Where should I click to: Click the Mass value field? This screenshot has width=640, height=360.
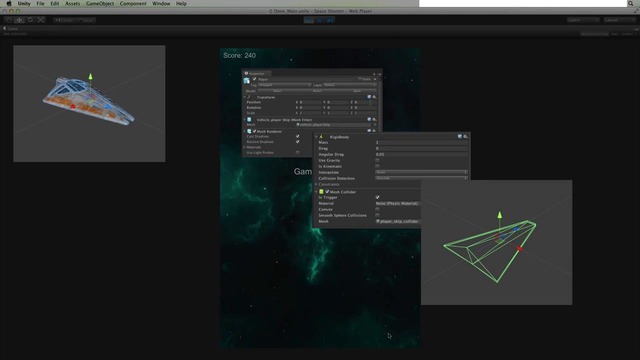(421, 142)
